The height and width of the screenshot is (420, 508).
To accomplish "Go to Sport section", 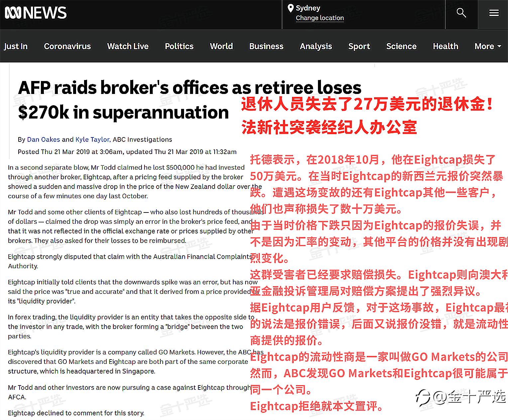I will point(359,46).
